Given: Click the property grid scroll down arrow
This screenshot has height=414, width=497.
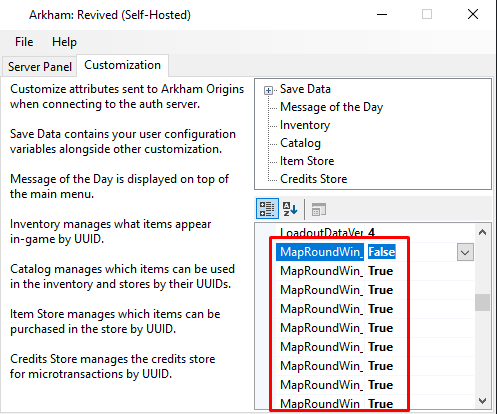Looking at the screenshot, I should pyautogui.click(x=482, y=400).
